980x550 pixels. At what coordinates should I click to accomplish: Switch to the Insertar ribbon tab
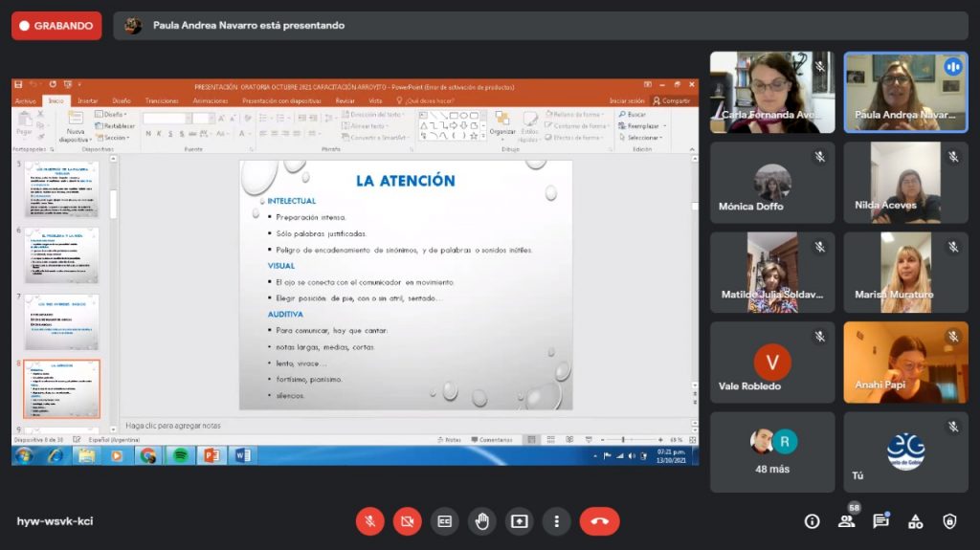[87, 100]
